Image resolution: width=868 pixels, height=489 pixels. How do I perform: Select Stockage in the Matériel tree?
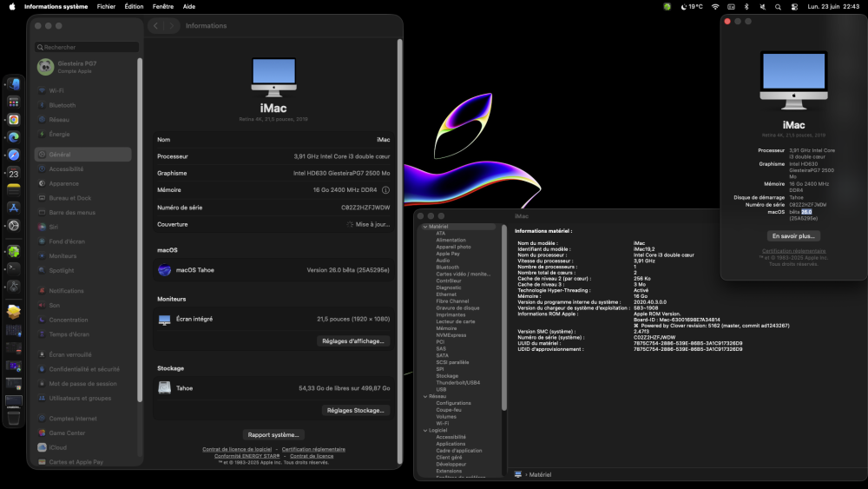pyautogui.click(x=447, y=376)
